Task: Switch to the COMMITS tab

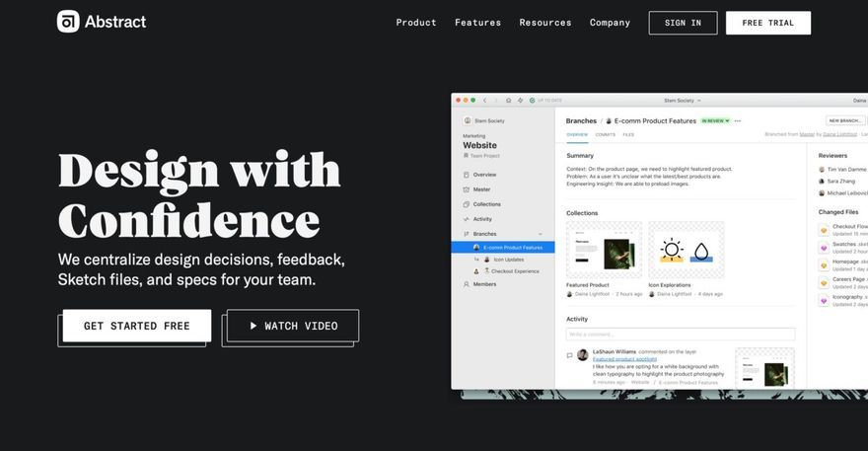Action: (x=605, y=134)
